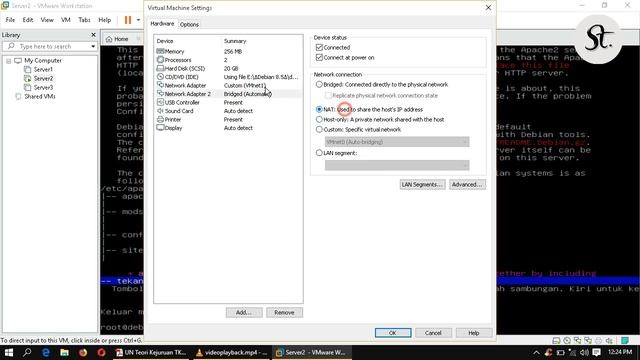This screenshot has width=640, height=360.
Task: Open the File menu
Action: (10, 20)
